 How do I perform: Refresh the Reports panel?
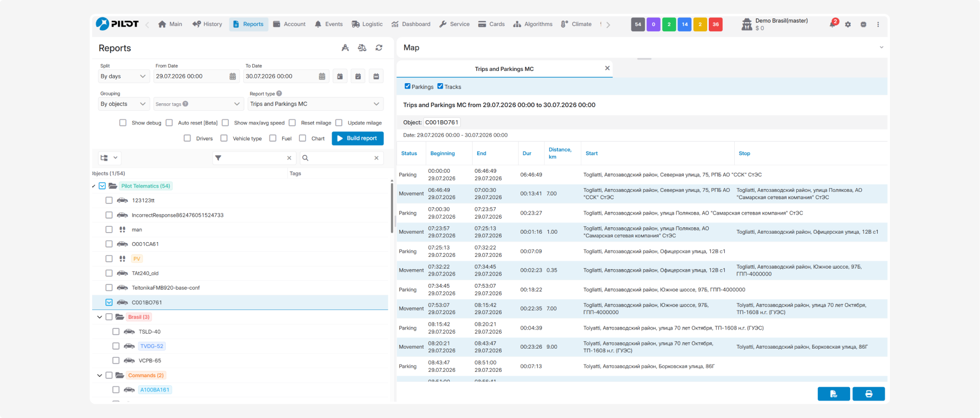[379, 48]
